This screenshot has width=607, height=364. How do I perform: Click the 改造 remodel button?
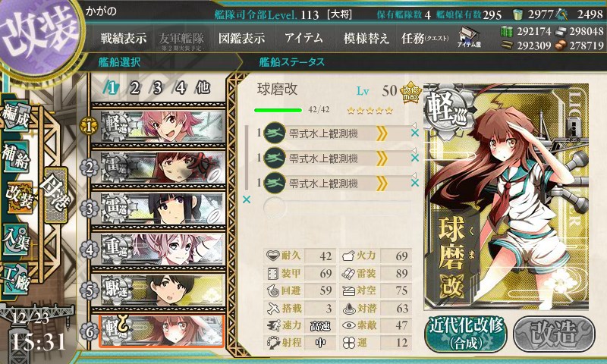click(554, 334)
